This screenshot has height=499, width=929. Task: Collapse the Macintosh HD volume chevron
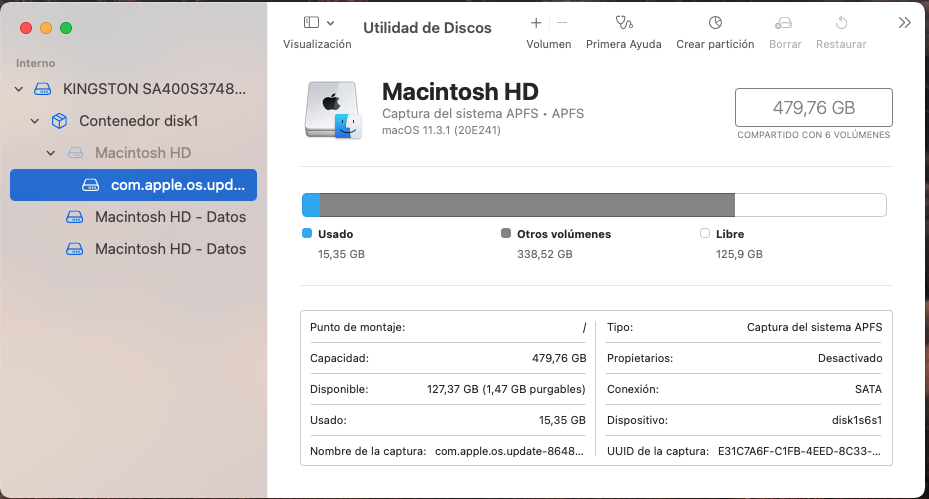tap(51, 153)
